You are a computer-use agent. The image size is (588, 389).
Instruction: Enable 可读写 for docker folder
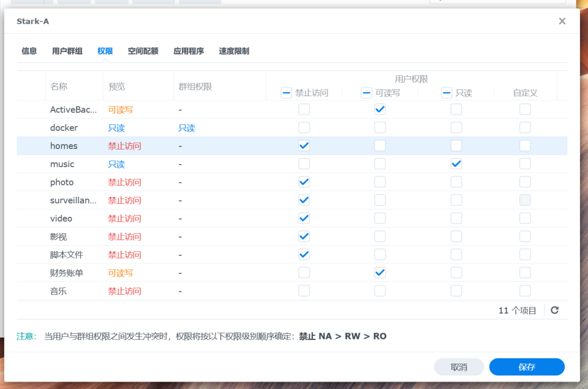click(380, 128)
